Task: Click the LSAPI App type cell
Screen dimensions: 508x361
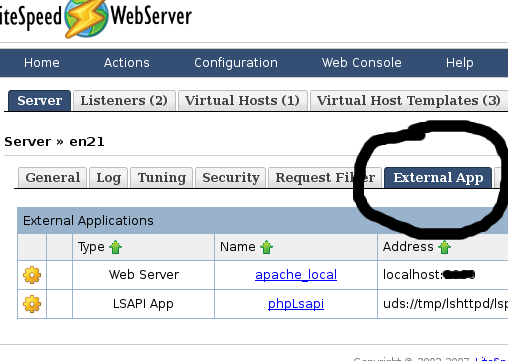Action: click(x=144, y=304)
